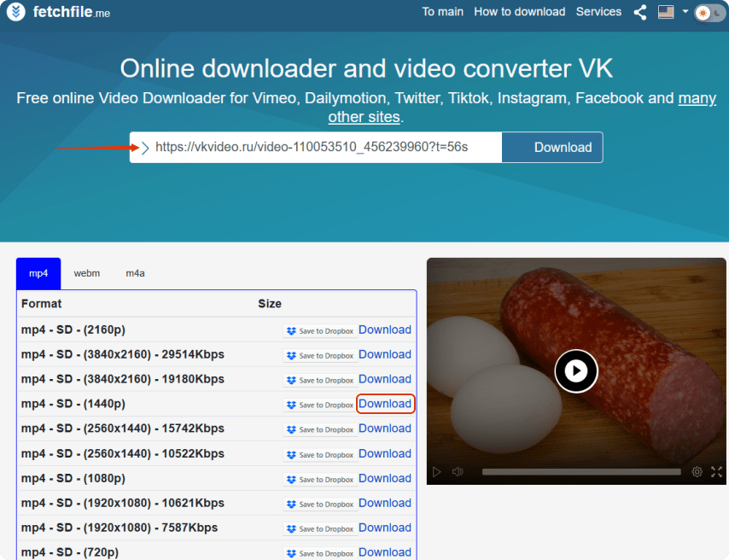Select the m4a format tab

click(135, 273)
